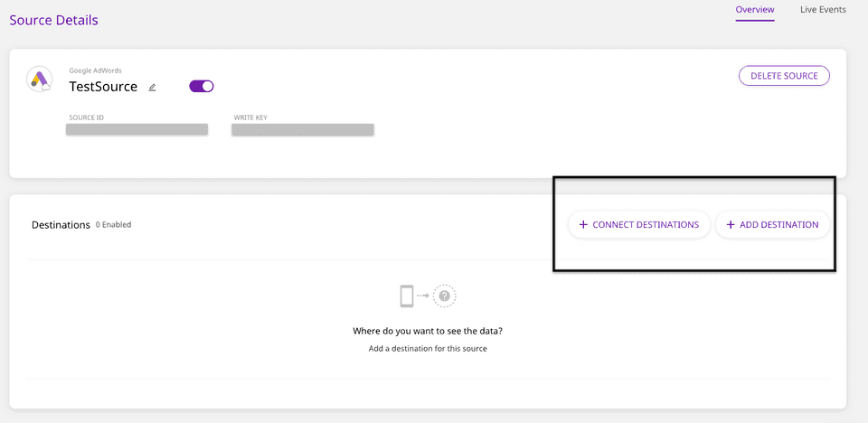Click 'Add a destination for this source' text
Screen dimensions: 868x423
428,349
